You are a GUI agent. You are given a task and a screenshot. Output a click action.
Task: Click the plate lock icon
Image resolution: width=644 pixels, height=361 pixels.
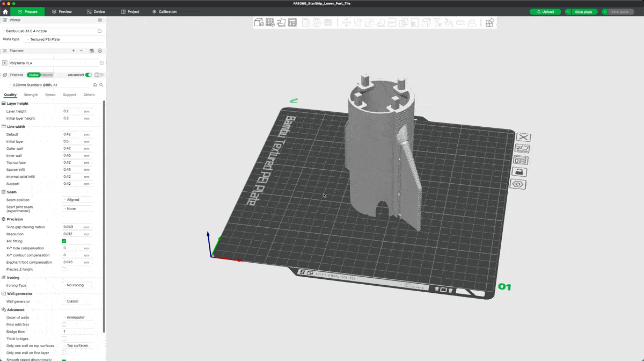519,172
